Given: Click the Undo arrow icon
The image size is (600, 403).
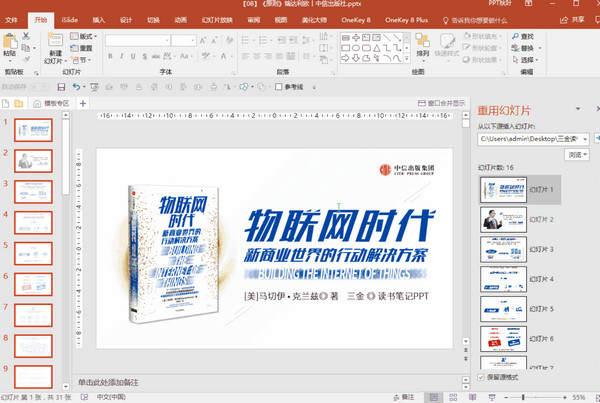Looking at the screenshot, I should 76,87.
